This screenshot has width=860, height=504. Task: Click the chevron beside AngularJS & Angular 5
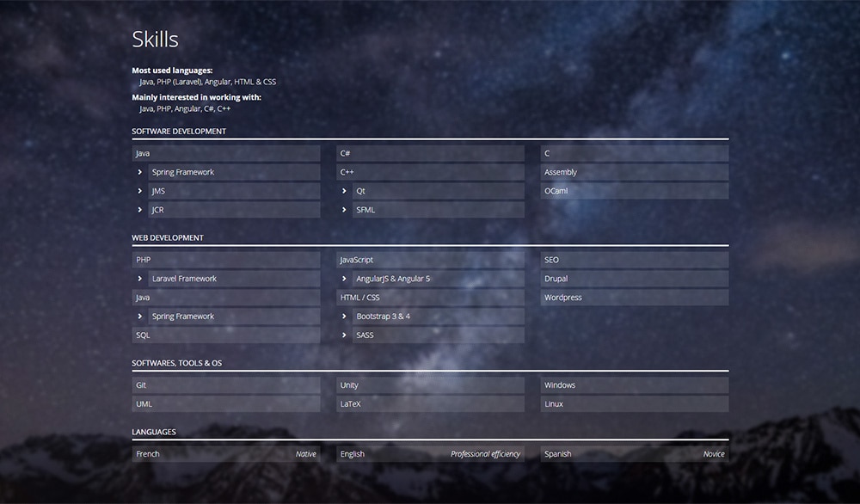pyautogui.click(x=344, y=279)
